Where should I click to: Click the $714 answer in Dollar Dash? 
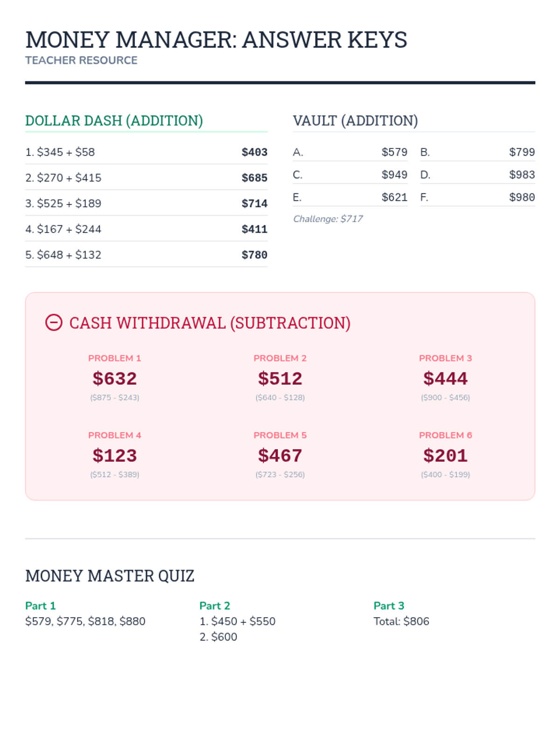point(254,204)
